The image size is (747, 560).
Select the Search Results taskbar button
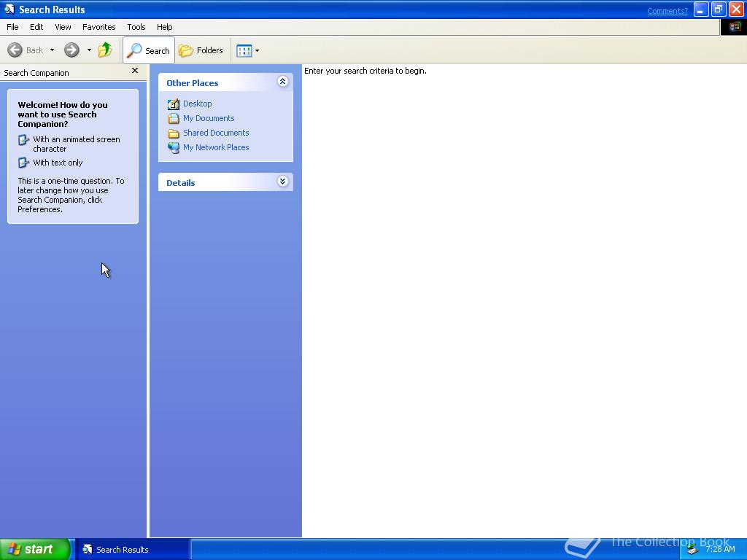(x=132, y=550)
